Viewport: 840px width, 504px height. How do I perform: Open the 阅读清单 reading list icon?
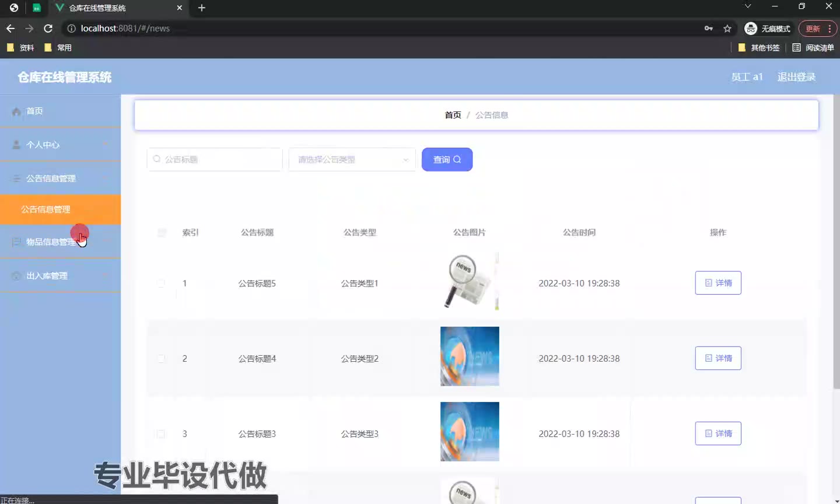click(x=813, y=48)
